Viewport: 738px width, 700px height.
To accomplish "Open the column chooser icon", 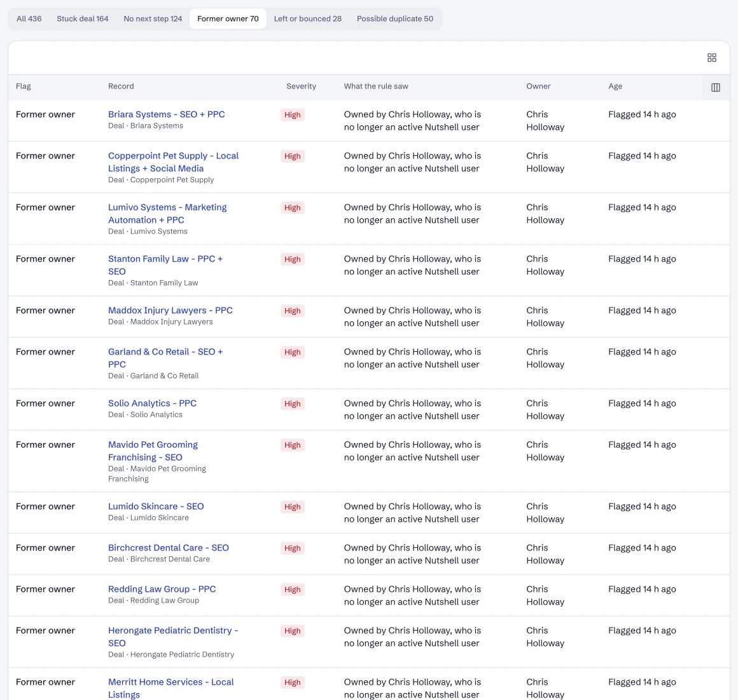I will pyautogui.click(x=715, y=87).
